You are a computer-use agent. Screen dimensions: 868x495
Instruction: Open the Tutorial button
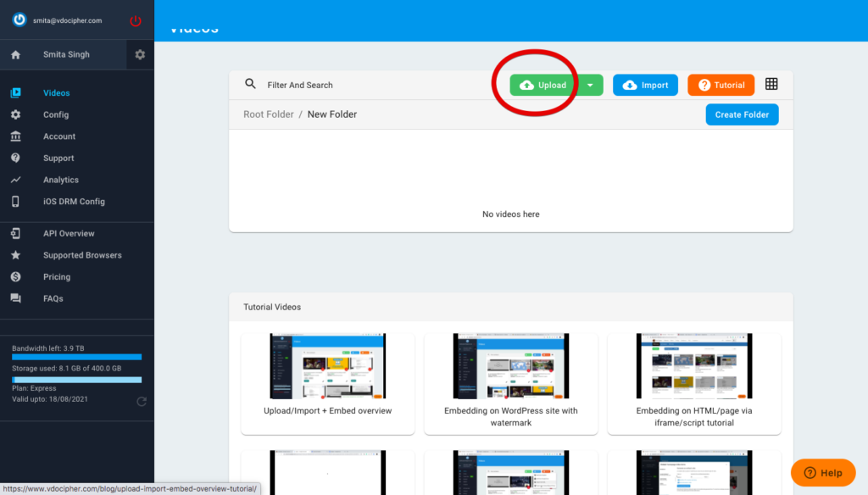pos(721,85)
